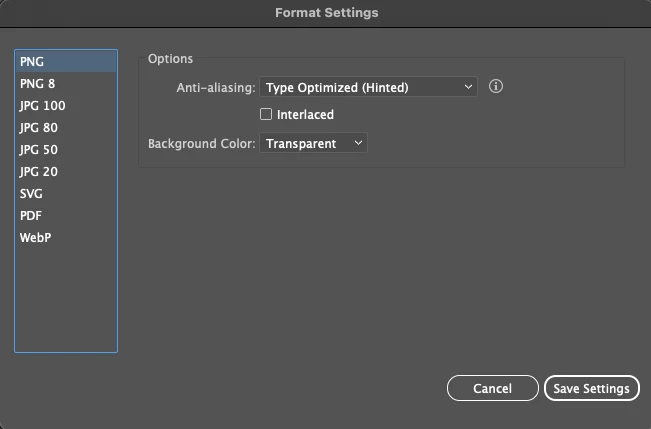Click the Format Settings title bar
This screenshot has width=651, height=429.
click(x=326, y=13)
